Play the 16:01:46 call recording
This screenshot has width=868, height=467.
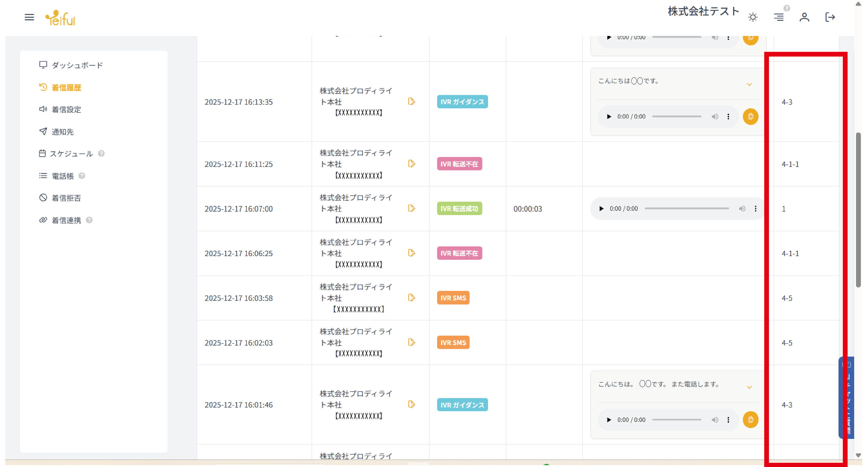609,420
